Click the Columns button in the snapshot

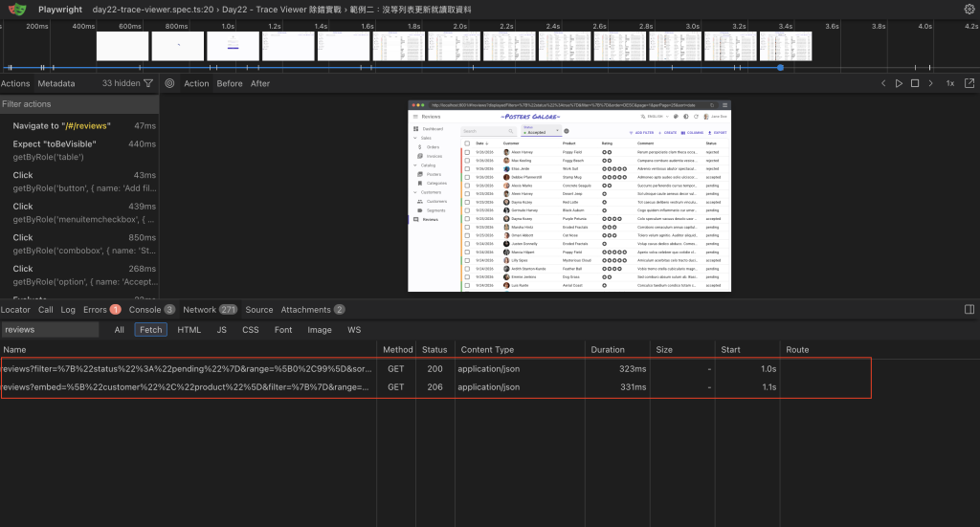coord(692,132)
